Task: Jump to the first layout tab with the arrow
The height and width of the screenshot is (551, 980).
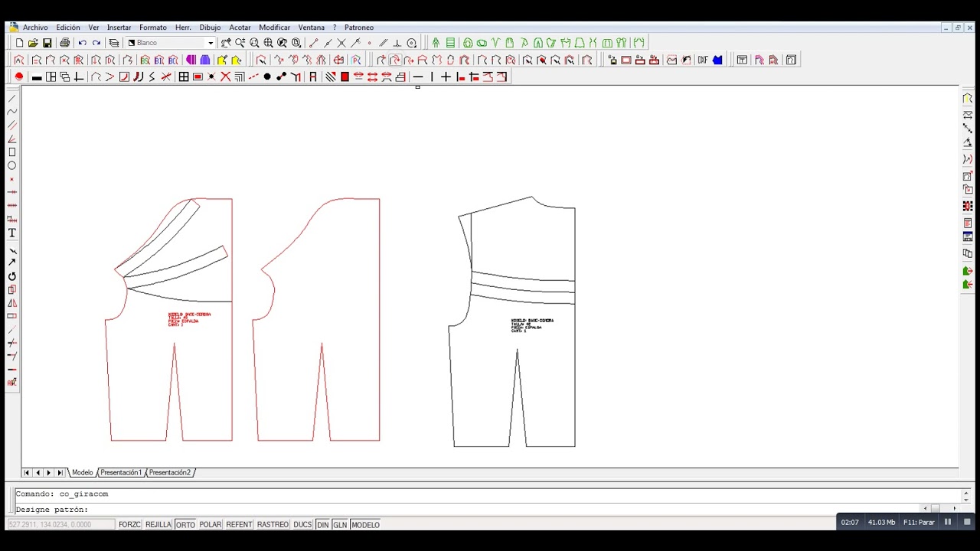Action: click(x=27, y=473)
